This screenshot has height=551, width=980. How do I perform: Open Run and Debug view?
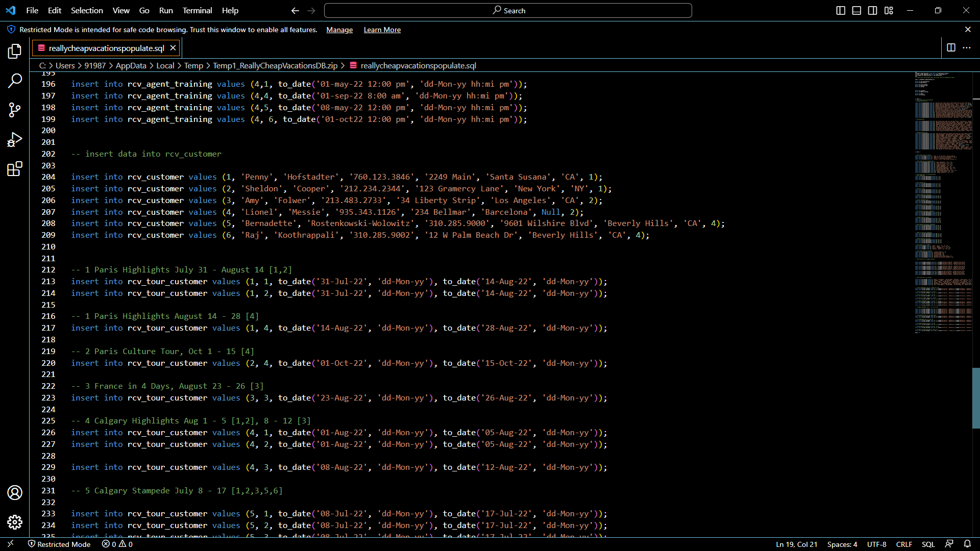coord(15,139)
